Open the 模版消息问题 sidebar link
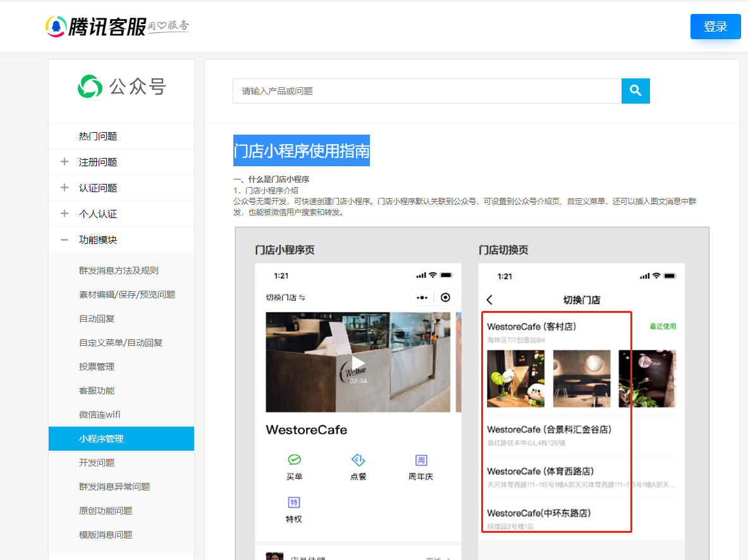The width and height of the screenshot is (748, 560). coord(106,535)
